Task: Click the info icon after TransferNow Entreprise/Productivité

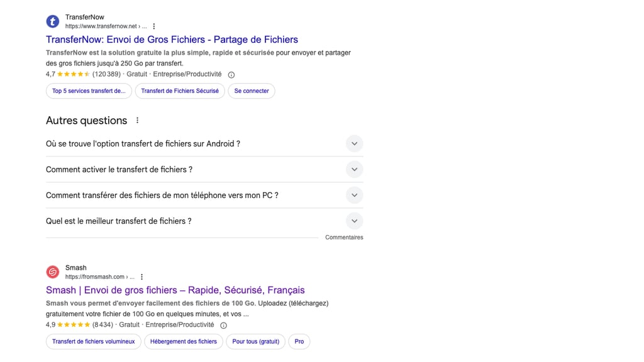Action: point(231,75)
